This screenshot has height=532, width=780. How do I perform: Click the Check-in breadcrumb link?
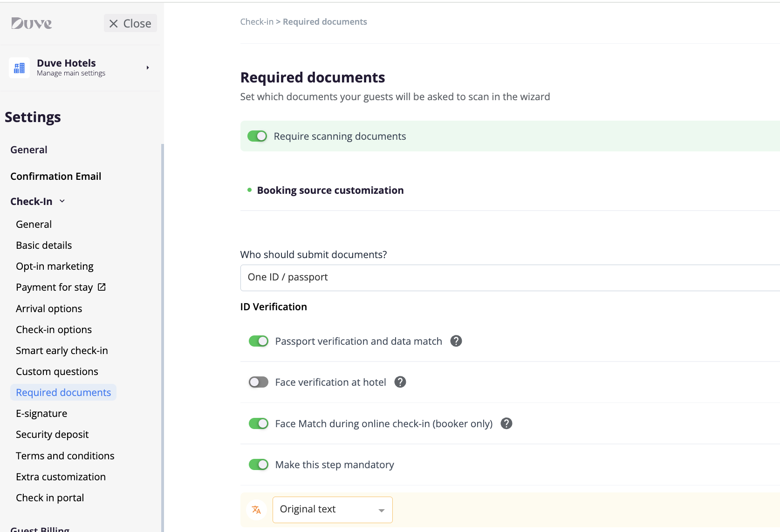[x=256, y=22]
